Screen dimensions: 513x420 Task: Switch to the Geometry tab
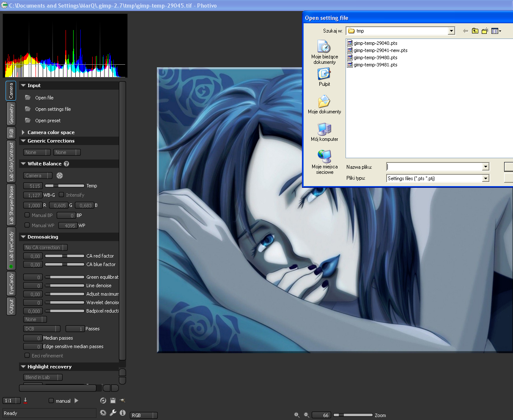tap(11, 113)
